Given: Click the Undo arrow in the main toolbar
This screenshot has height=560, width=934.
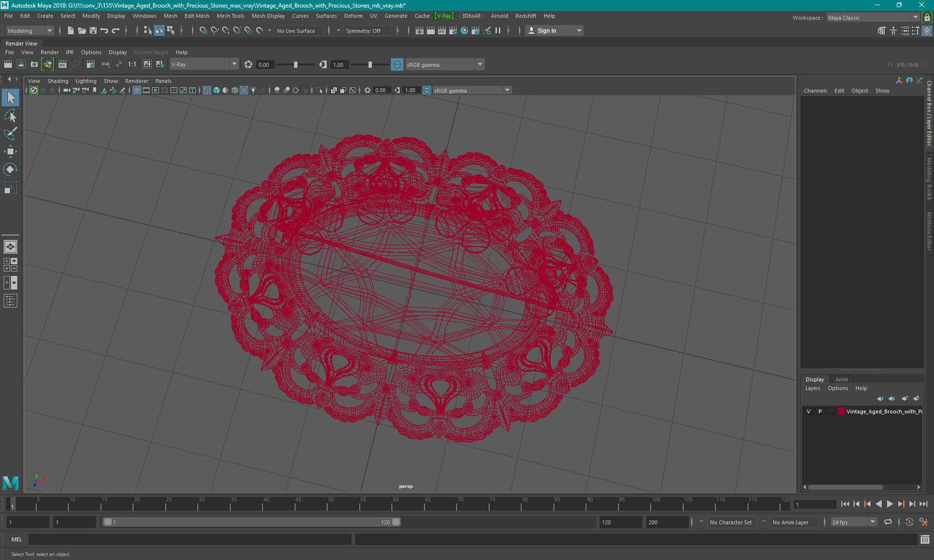Looking at the screenshot, I should click(104, 31).
